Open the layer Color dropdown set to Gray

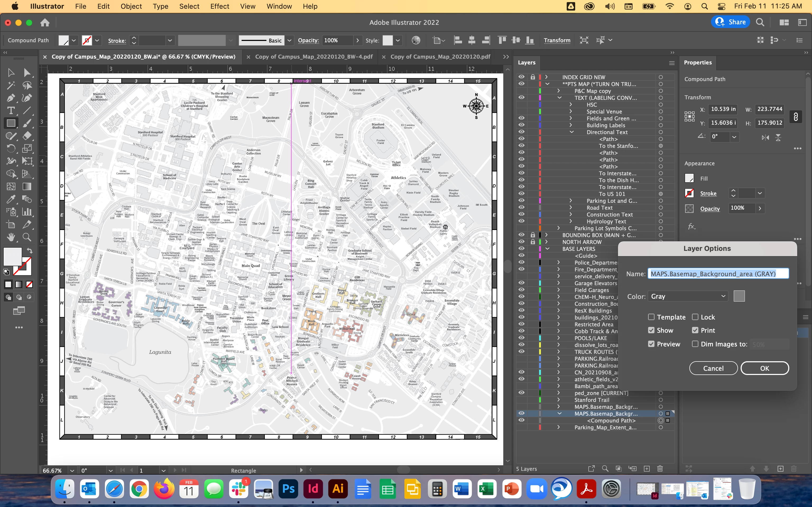[688, 297]
